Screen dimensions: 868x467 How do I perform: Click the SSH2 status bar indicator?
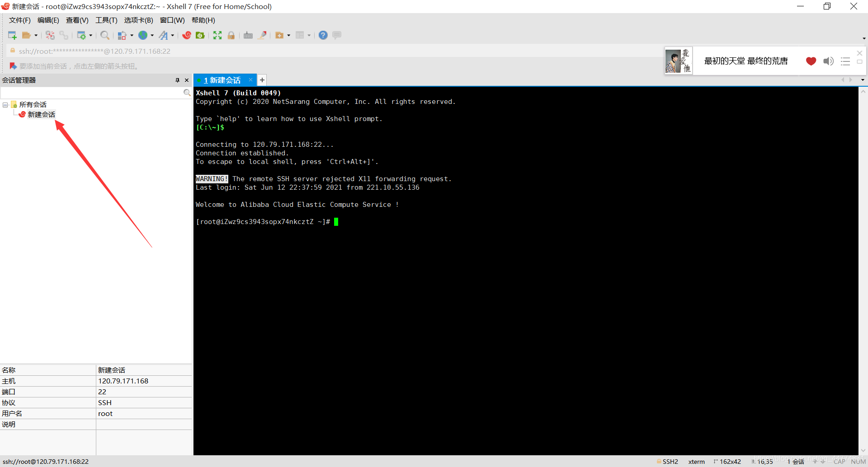pyautogui.click(x=667, y=462)
